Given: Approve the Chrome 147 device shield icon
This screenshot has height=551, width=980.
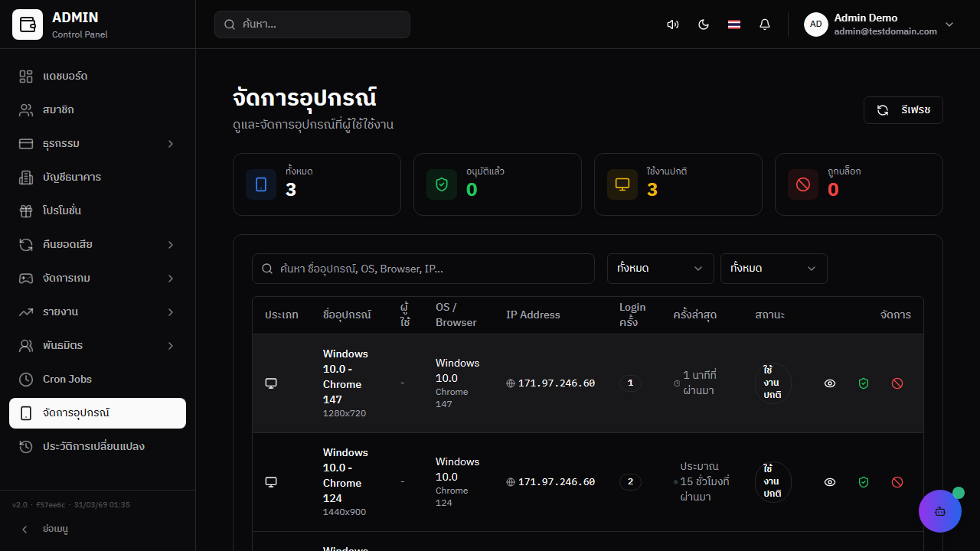Looking at the screenshot, I should [x=864, y=383].
